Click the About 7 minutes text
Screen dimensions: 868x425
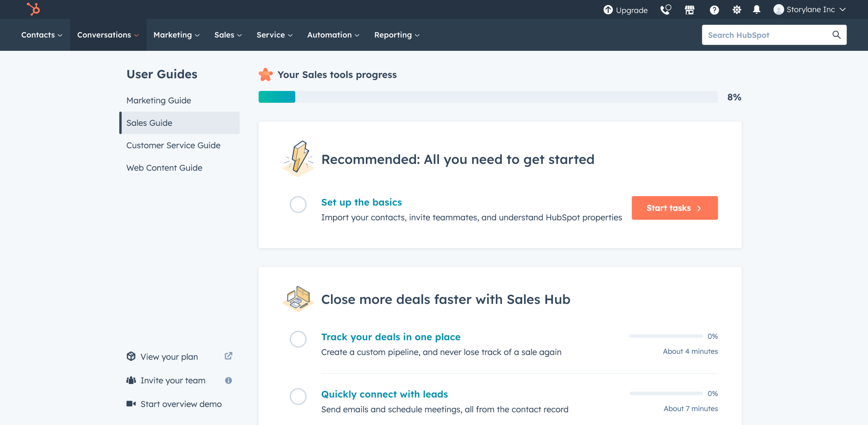coord(691,409)
